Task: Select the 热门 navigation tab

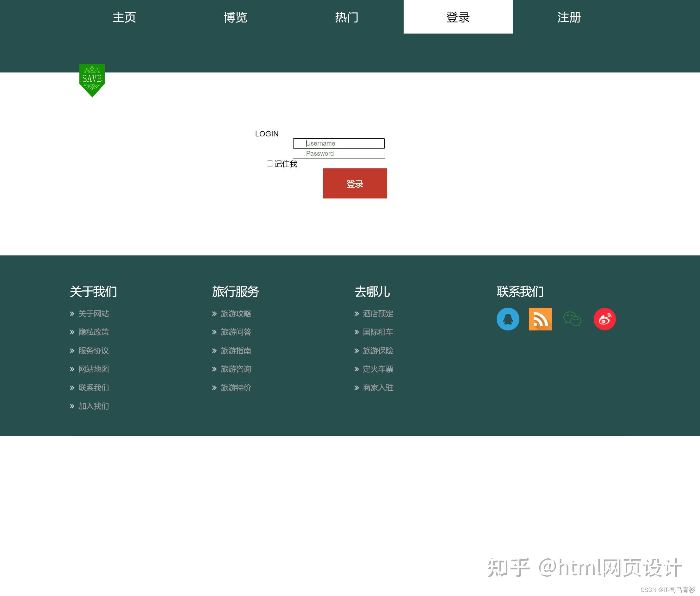Action: pyautogui.click(x=347, y=17)
